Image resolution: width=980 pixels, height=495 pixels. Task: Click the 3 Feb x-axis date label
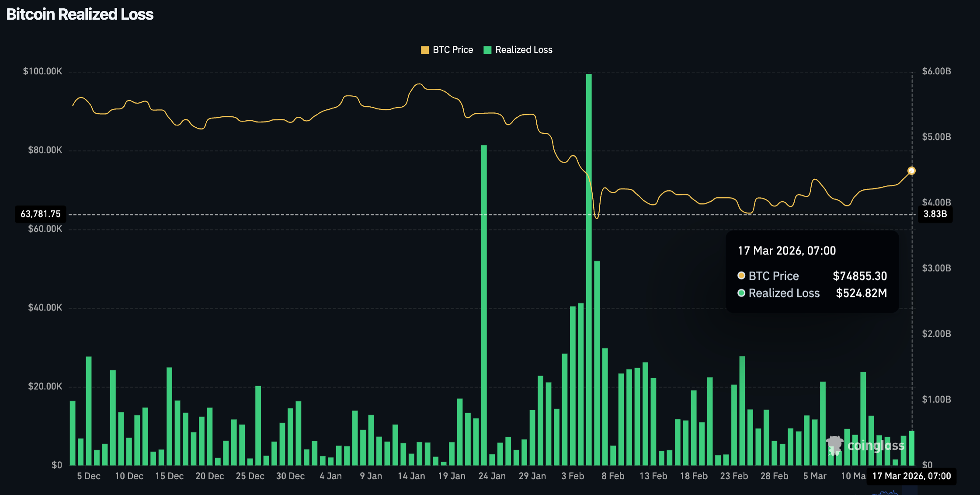point(573,476)
